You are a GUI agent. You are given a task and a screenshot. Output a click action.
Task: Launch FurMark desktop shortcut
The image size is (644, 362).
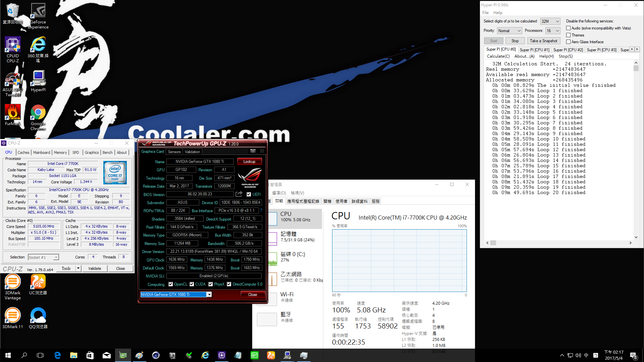coord(13,115)
